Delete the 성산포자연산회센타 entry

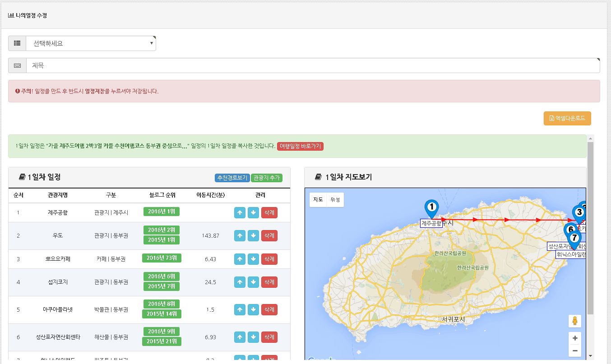point(269,337)
